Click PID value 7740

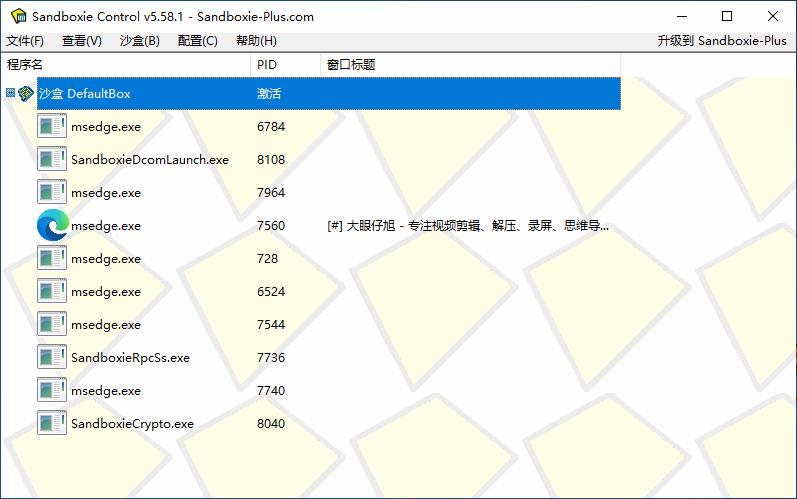point(271,391)
